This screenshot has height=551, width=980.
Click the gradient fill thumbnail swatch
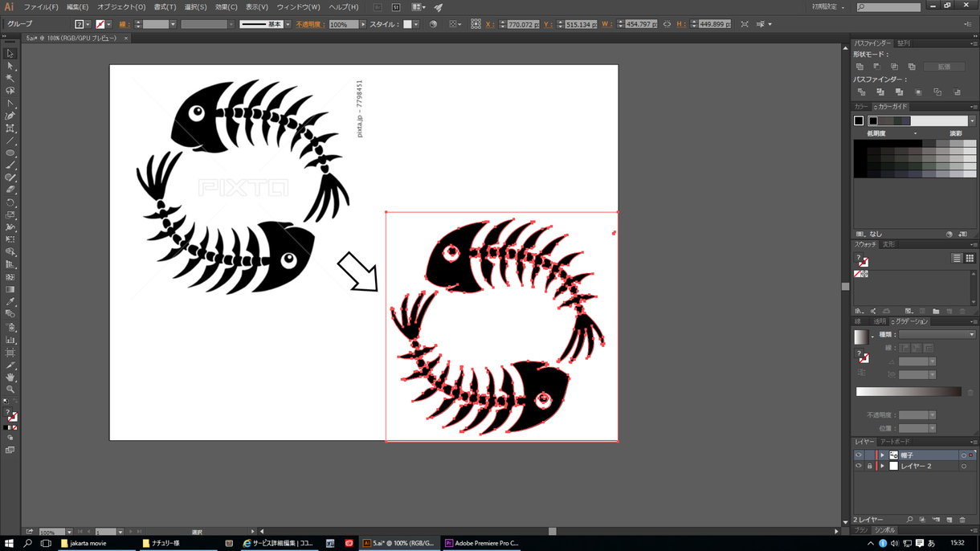(861, 337)
